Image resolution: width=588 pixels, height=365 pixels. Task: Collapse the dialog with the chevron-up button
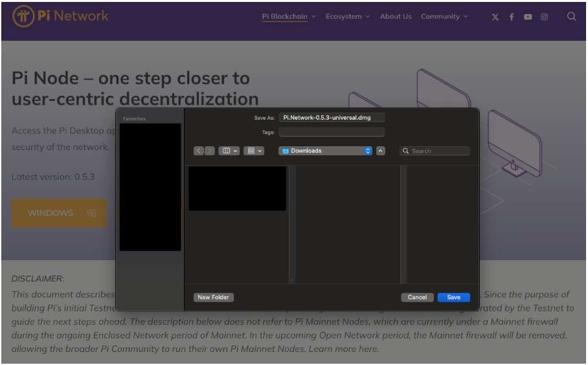coord(381,151)
